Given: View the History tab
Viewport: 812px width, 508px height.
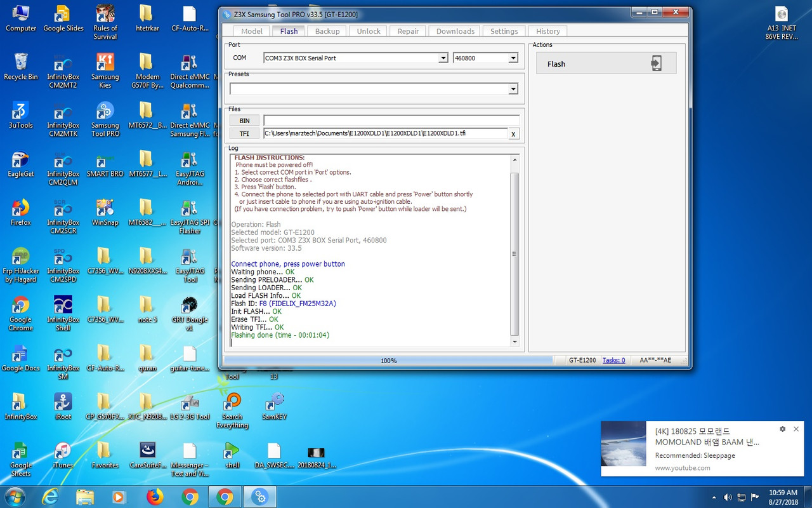Looking at the screenshot, I should (548, 31).
